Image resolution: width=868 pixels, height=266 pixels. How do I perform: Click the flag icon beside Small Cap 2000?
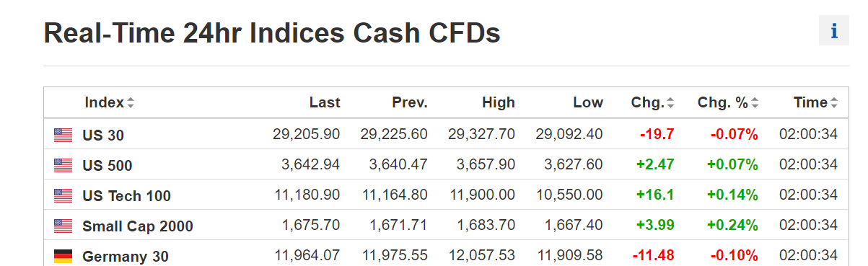point(63,226)
